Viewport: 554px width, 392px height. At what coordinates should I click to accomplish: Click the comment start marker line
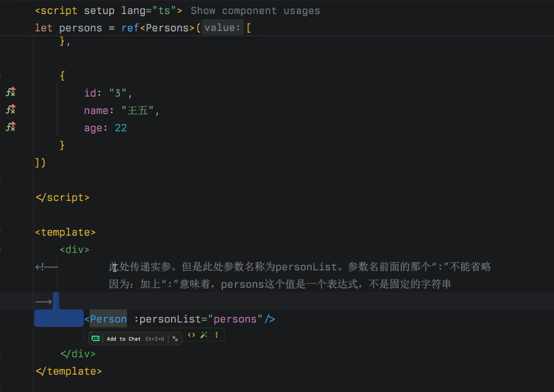coord(46,267)
